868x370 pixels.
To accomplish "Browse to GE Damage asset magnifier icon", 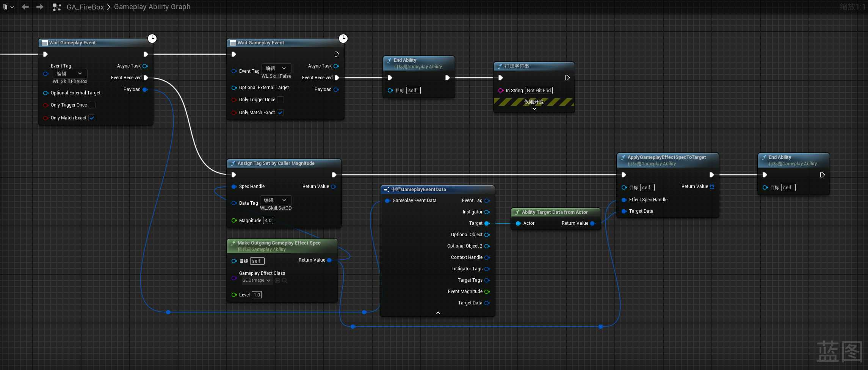I will (x=285, y=281).
